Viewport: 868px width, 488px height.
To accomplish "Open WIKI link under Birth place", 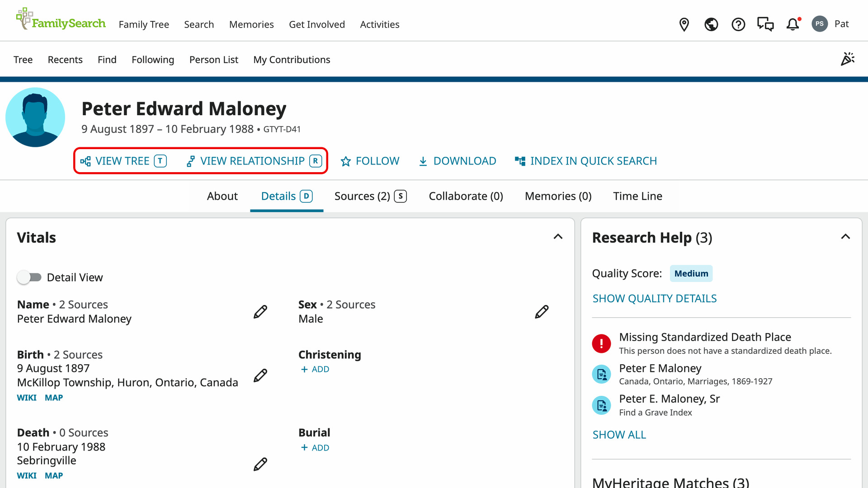I will (27, 398).
